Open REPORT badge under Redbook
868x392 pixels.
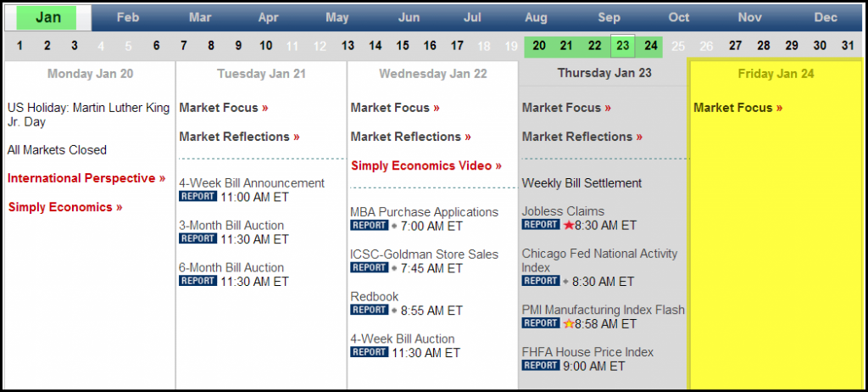point(370,310)
